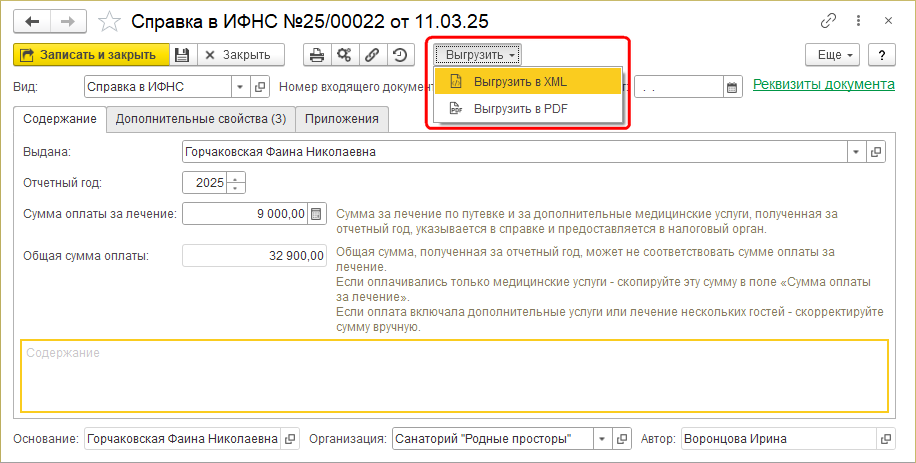Image resolution: width=916 pixels, height=463 pixels.
Task: Open the Основание field's linked item button
Action: tap(290, 438)
